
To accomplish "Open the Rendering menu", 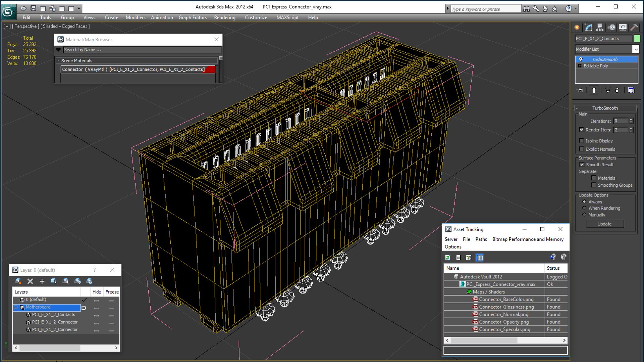I will point(224,17).
